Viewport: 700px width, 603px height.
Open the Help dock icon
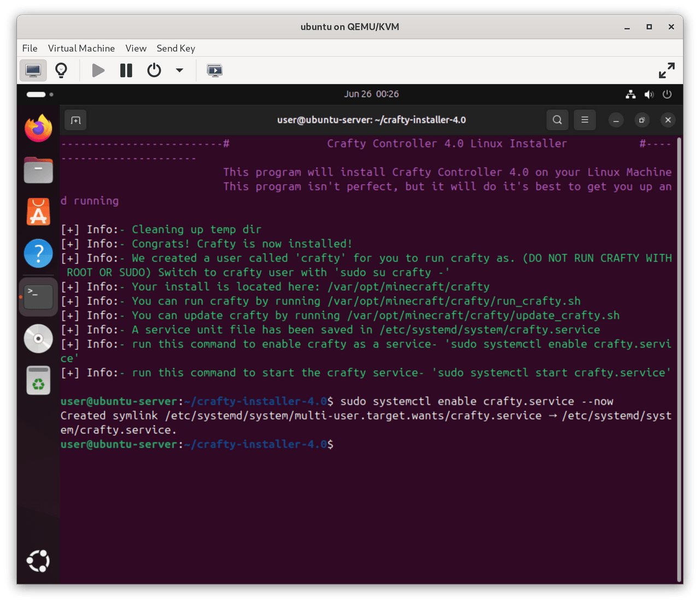38,254
